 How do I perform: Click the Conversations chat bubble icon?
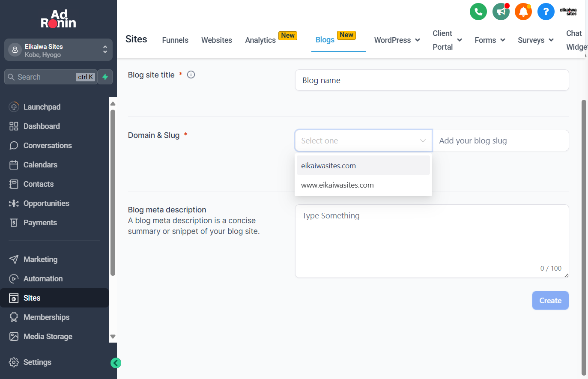coord(14,146)
